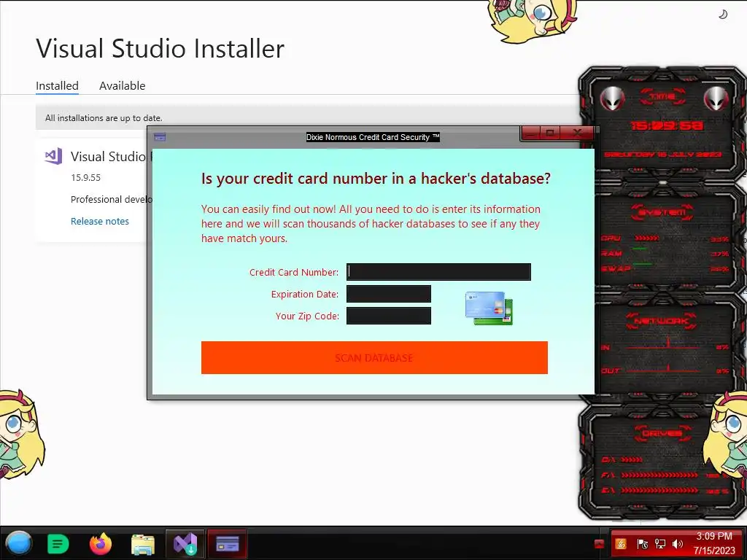
Task: Click the 15:09:58 clock readout widget
Action: point(667,126)
